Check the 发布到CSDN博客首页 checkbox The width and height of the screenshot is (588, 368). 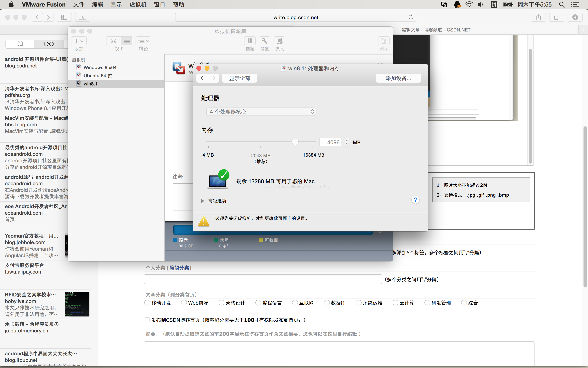(x=147, y=320)
